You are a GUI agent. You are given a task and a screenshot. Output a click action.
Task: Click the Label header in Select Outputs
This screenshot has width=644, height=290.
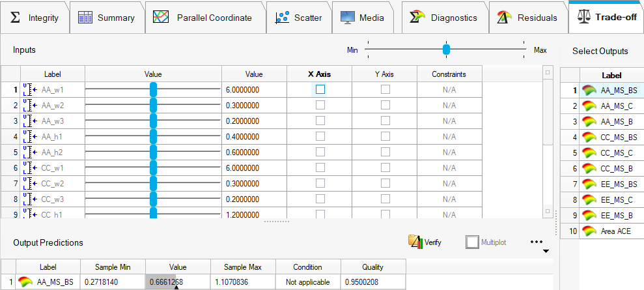pos(611,75)
